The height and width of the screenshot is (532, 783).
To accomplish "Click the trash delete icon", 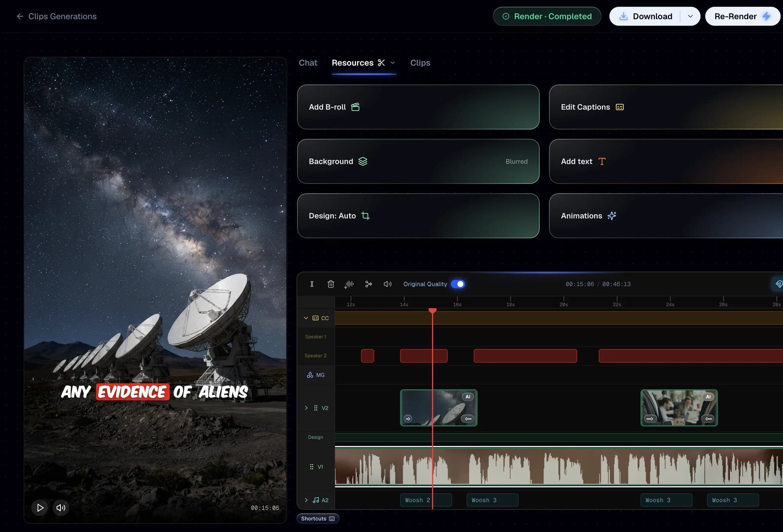I will point(330,284).
